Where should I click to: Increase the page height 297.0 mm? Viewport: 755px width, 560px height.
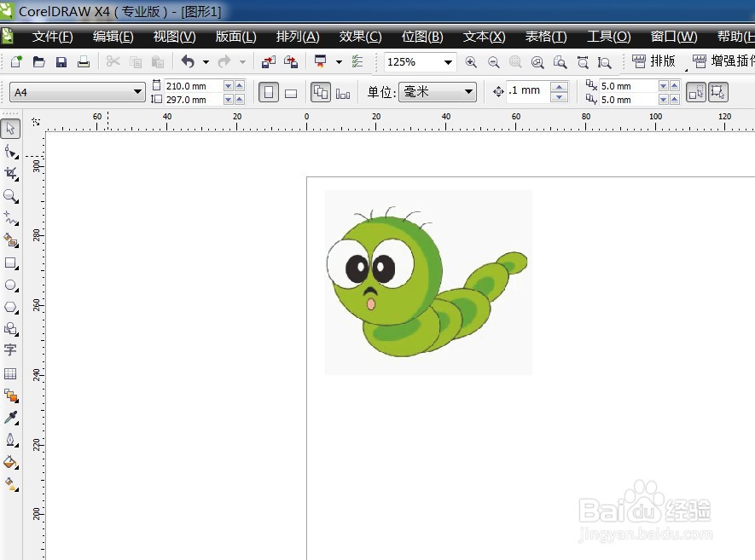tap(240, 100)
